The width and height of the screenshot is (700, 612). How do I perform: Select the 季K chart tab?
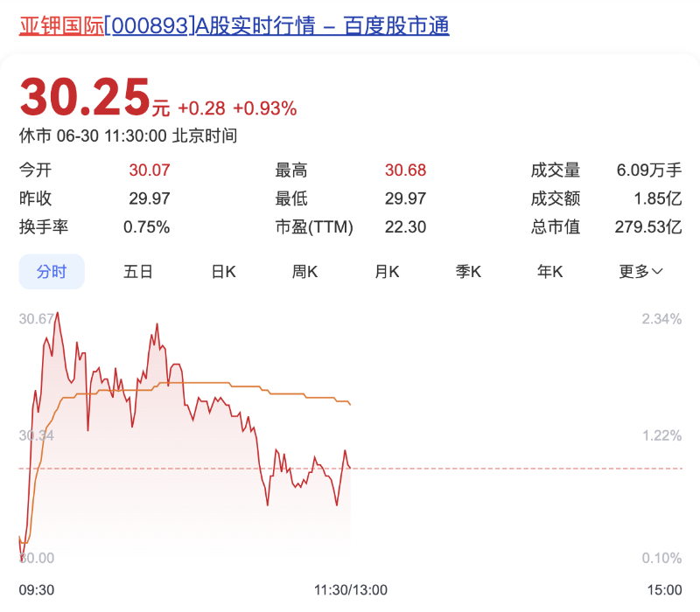(x=468, y=271)
